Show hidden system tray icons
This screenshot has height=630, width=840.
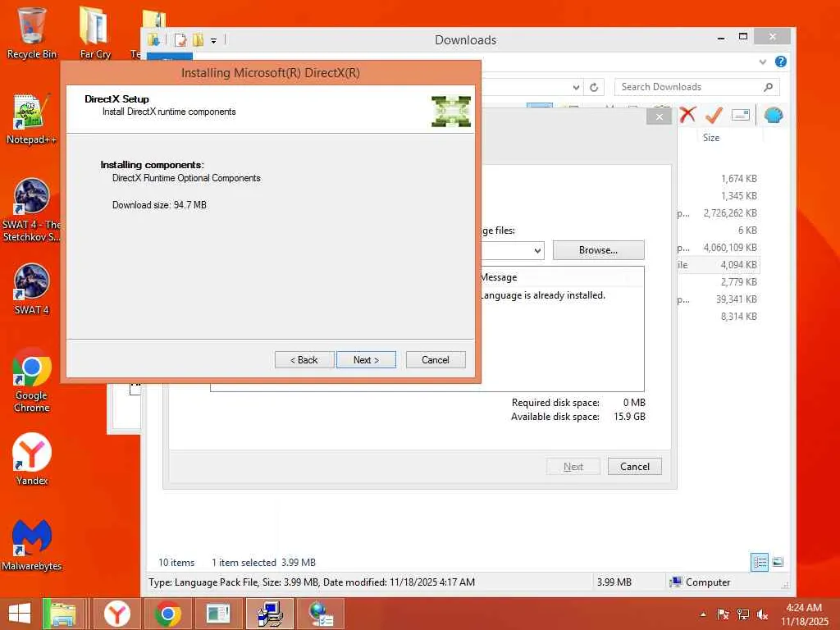[703, 614]
